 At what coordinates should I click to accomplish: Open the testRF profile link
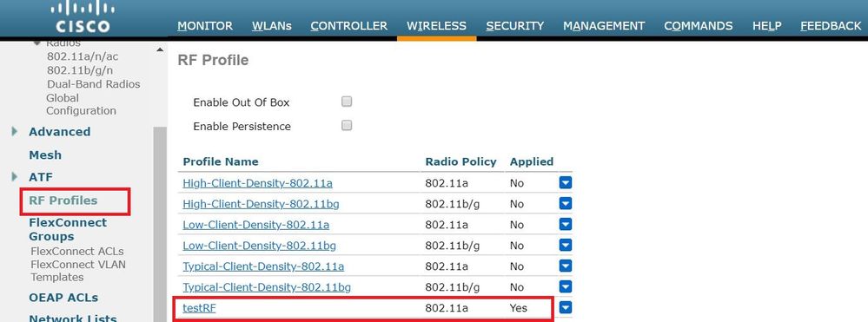[x=199, y=308]
